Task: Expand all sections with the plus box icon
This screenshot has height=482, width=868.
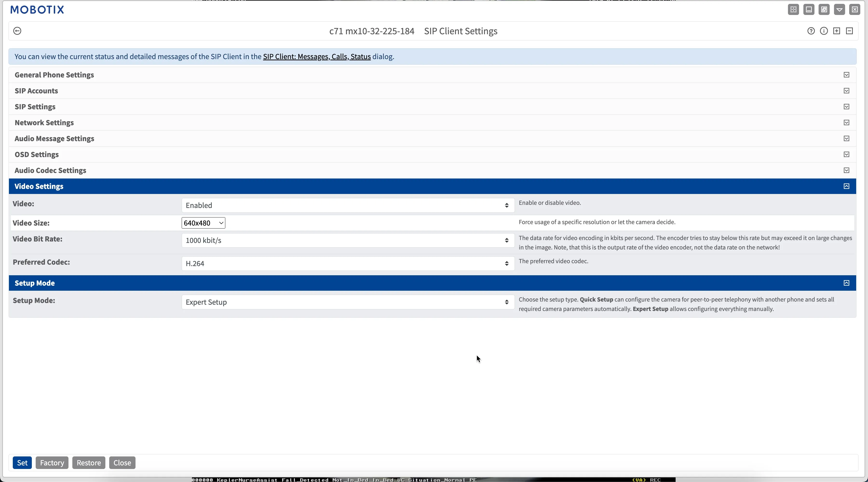Action: pyautogui.click(x=837, y=31)
